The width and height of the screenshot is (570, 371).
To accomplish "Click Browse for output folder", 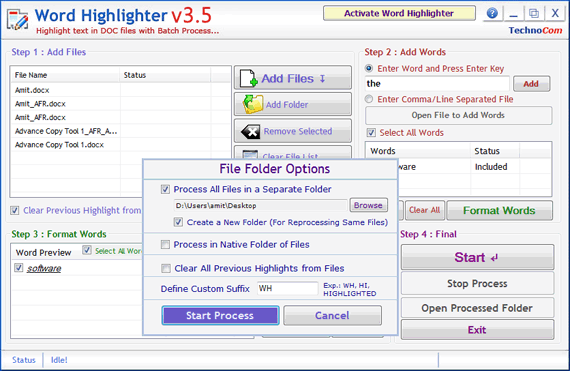I will [368, 205].
